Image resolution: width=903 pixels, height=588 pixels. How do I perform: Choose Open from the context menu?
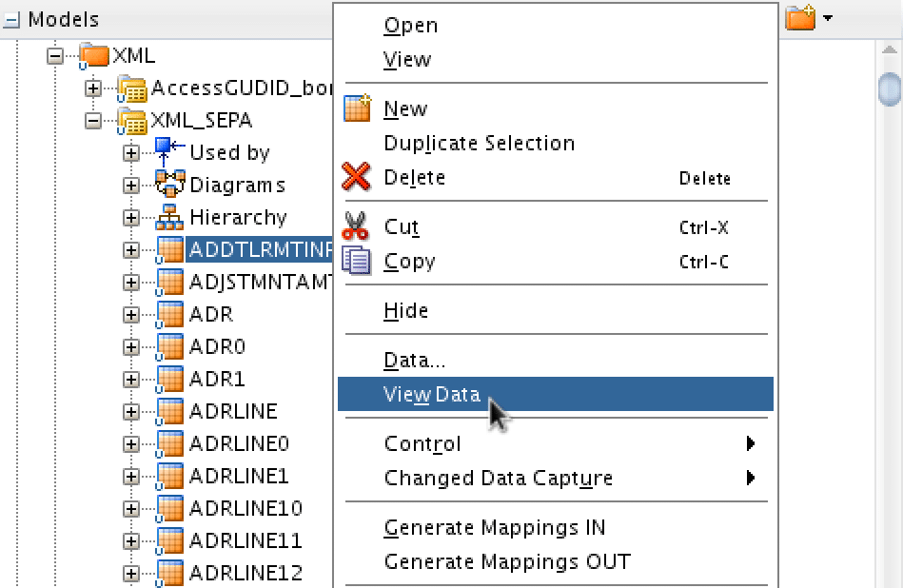pos(555,26)
